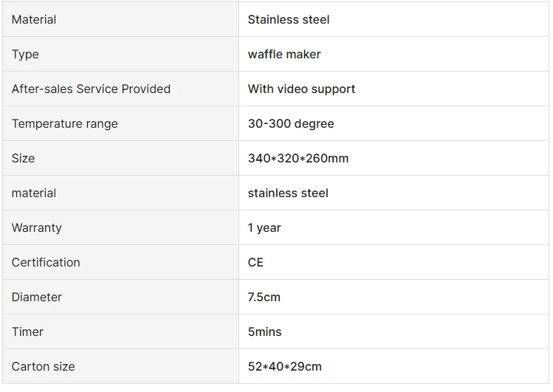Click the lowercase 'material' label
Image resolution: width=553 pixels, height=392 pixels.
point(34,193)
